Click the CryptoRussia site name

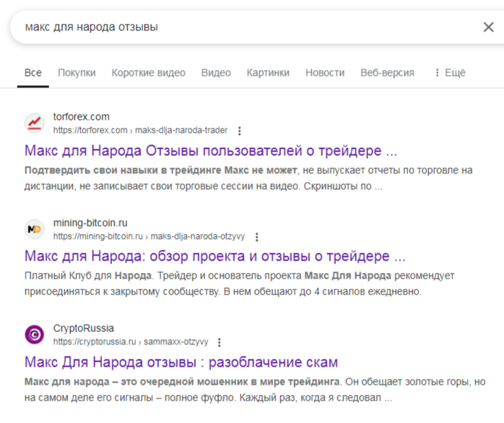point(84,328)
